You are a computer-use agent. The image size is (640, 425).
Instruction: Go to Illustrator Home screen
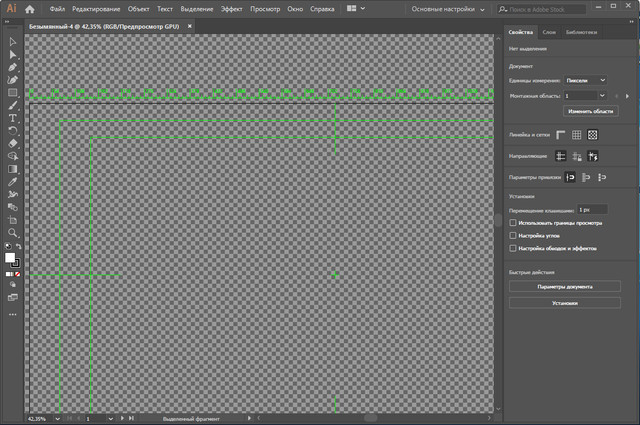click(x=30, y=9)
